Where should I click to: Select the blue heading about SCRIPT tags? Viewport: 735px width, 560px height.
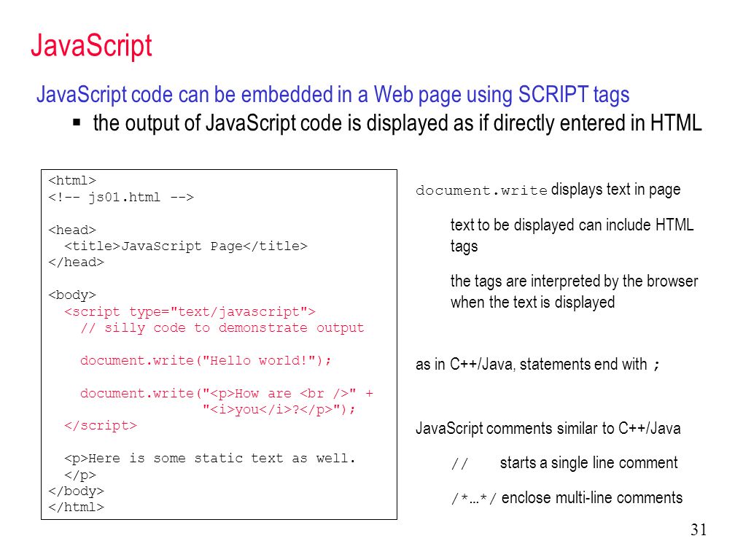[x=332, y=95]
